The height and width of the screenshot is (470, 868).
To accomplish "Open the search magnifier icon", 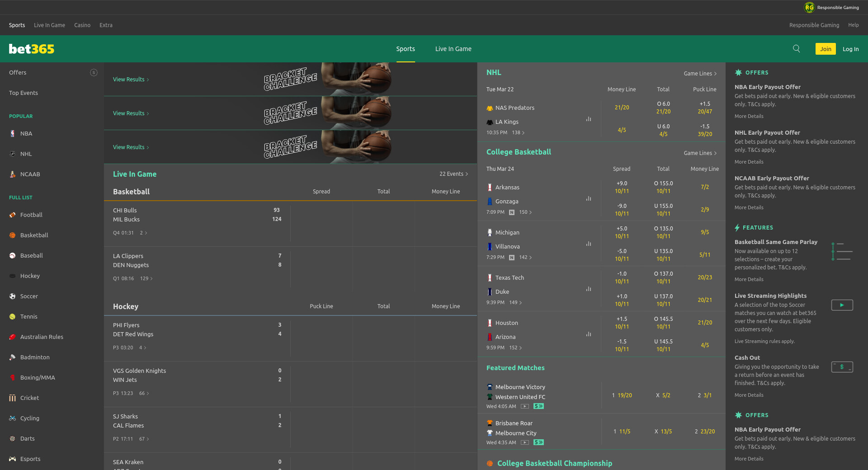I will tap(796, 49).
